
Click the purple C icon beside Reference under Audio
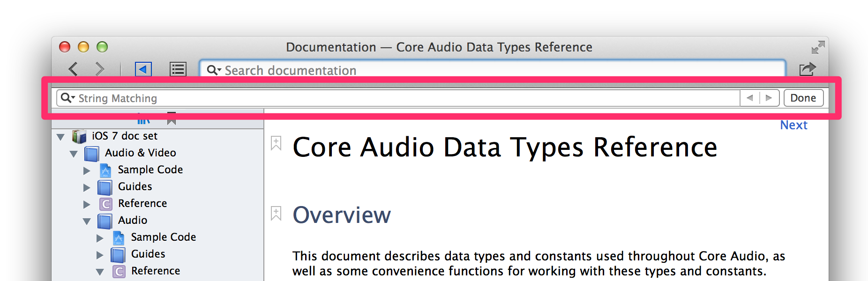pos(119,272)
